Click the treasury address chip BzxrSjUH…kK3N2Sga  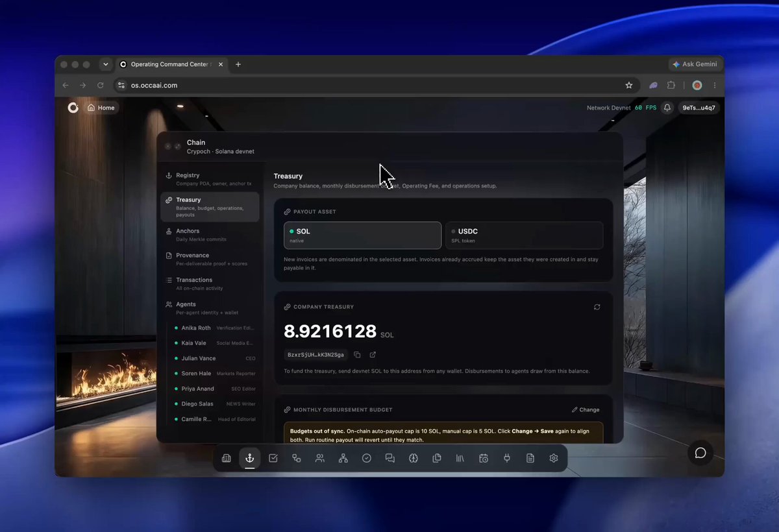315,355
